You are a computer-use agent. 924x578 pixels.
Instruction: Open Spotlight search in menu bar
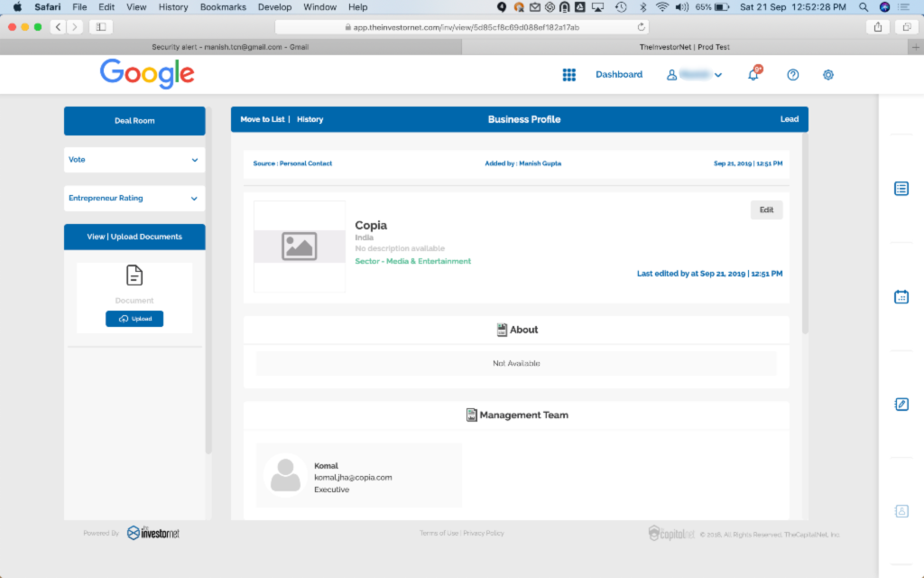(864, 7)
